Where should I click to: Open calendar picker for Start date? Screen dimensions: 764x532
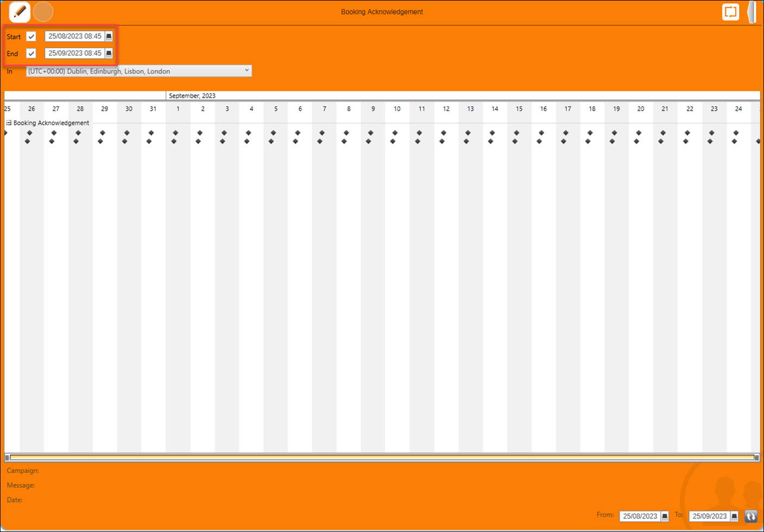click(109, 36)
